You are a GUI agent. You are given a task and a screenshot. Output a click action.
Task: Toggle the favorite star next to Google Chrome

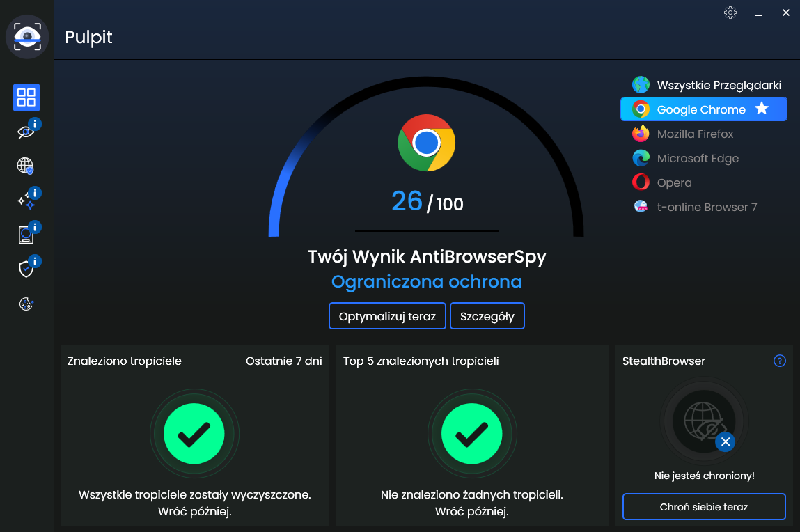coord(762,108)
